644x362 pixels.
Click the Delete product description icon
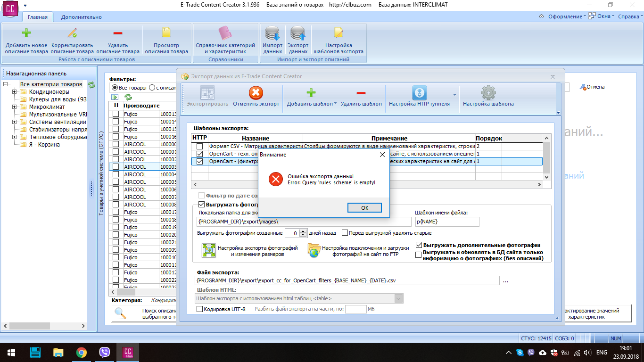coord(118,33)
